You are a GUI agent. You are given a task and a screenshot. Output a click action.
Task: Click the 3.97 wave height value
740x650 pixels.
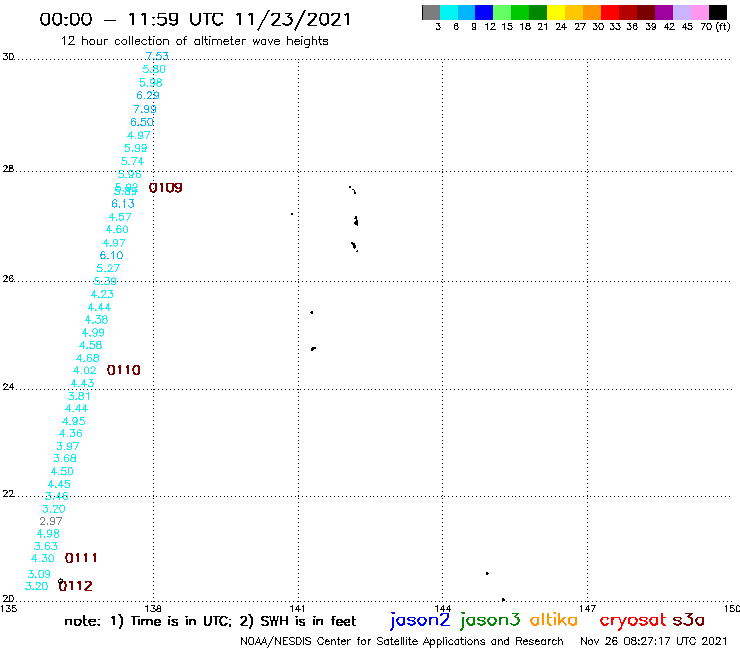point(68,446)
